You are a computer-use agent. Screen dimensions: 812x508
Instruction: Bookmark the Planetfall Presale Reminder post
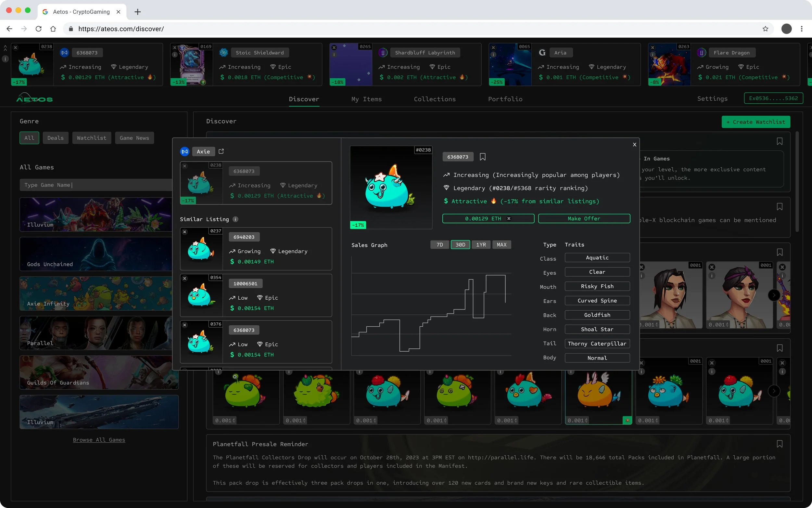[x=780, y=444]
